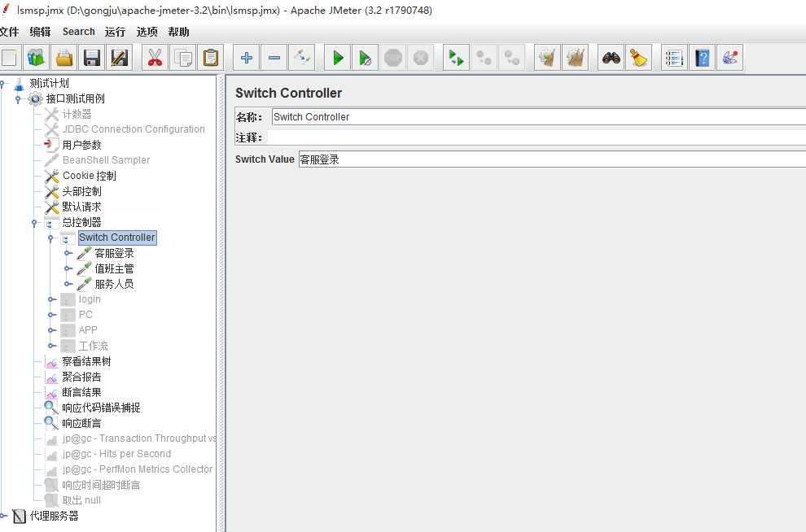
Task: Click the 注释 comments input field
Action: click(x=537, y=137)
